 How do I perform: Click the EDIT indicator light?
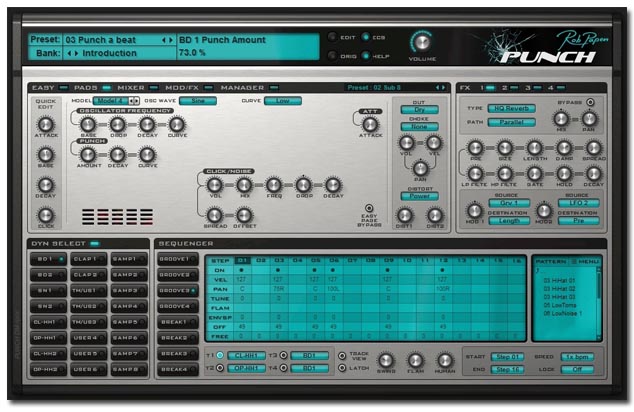332,37
